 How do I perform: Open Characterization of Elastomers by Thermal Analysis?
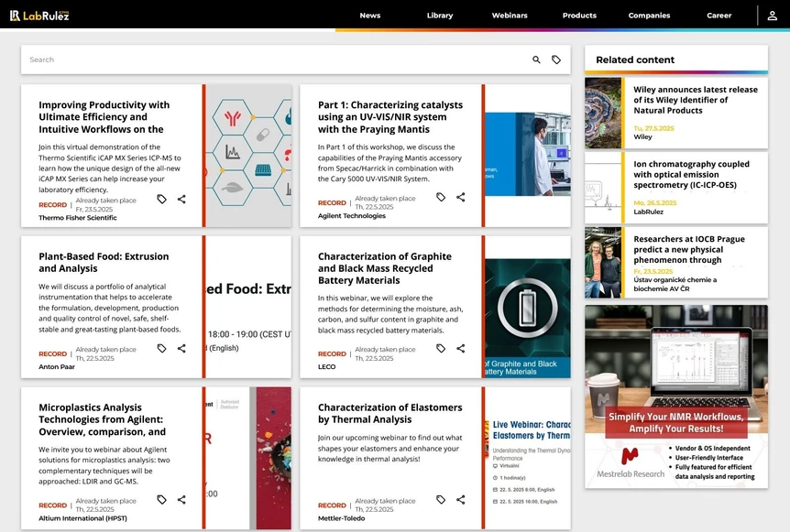[x=390, y=413]
